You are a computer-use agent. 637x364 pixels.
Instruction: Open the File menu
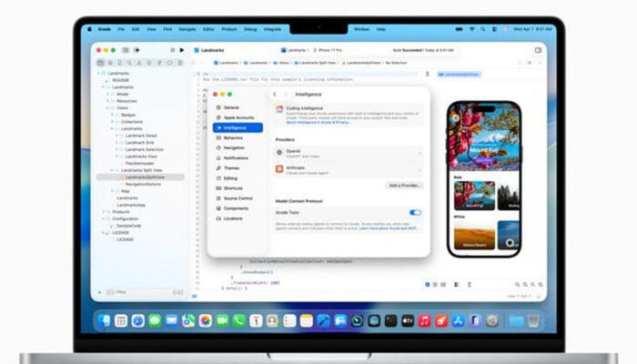tap(121, 29)
